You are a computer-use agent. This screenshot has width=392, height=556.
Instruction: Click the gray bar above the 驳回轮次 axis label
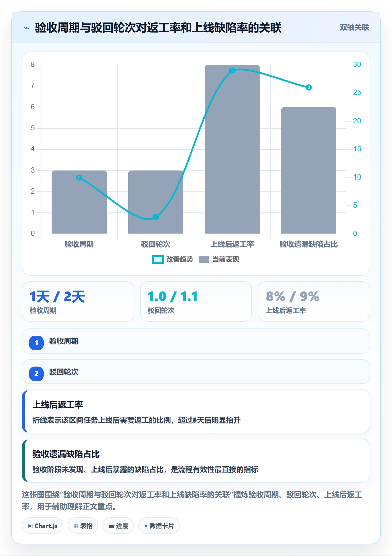coord(156,202)
